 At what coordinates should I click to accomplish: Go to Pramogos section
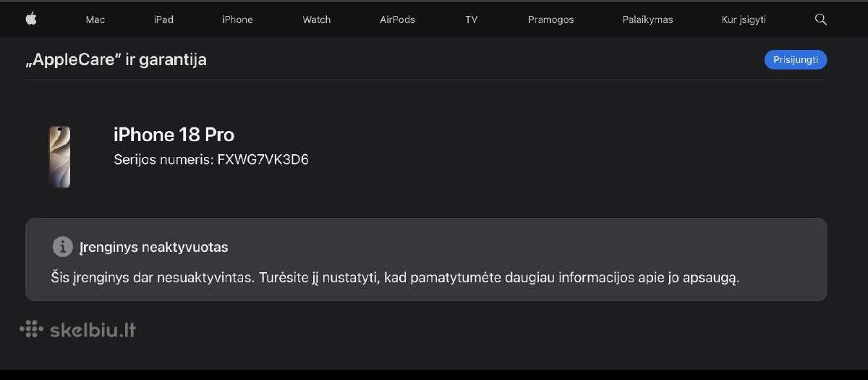pyautogui.click(x=551, y=20)
